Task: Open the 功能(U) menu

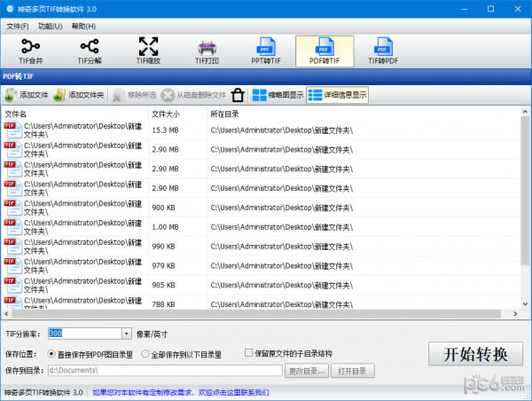Action: [50, 26]
